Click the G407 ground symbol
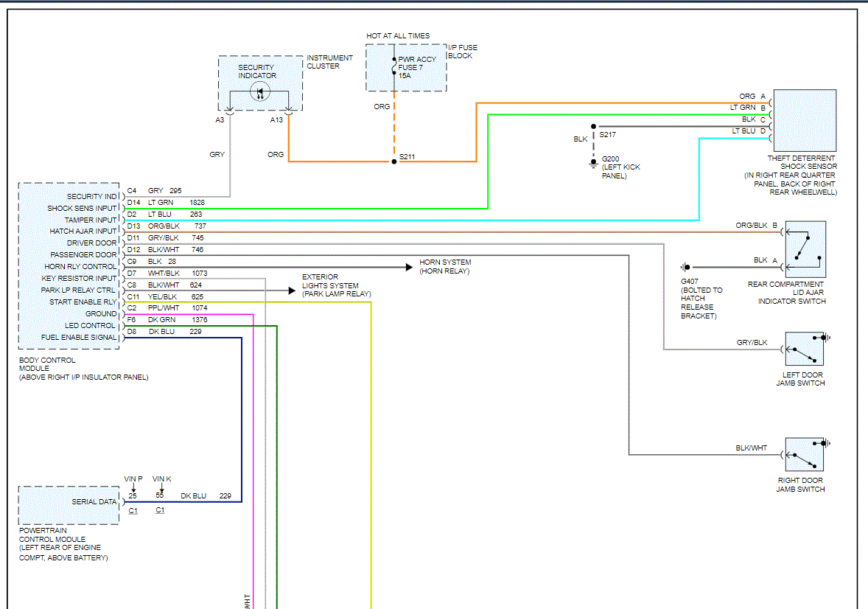Image resolution: width=868 pixels, height=609 pixels. pyautogui.click(x=686, y=267)
